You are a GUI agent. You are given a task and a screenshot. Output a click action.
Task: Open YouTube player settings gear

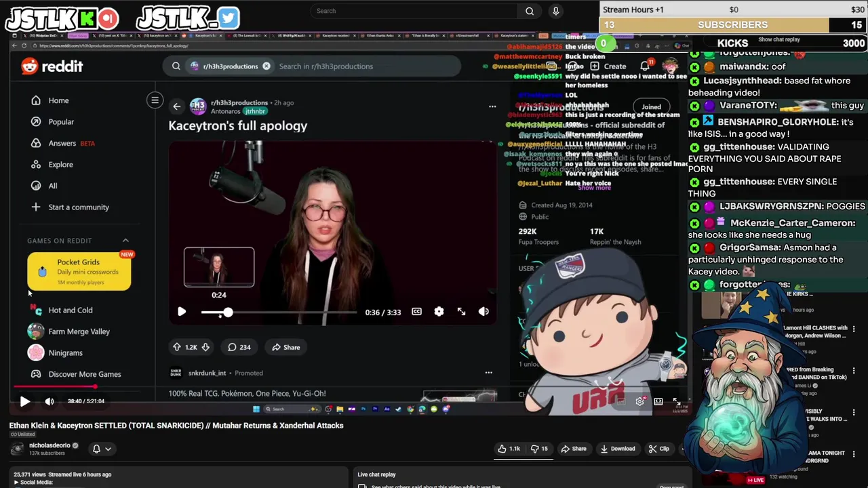[639, 401]
